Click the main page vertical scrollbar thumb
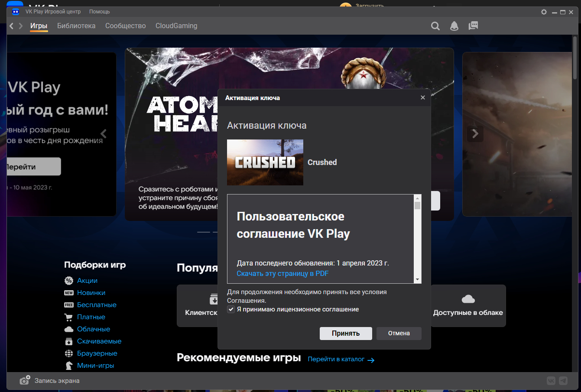 coord(575,57)
